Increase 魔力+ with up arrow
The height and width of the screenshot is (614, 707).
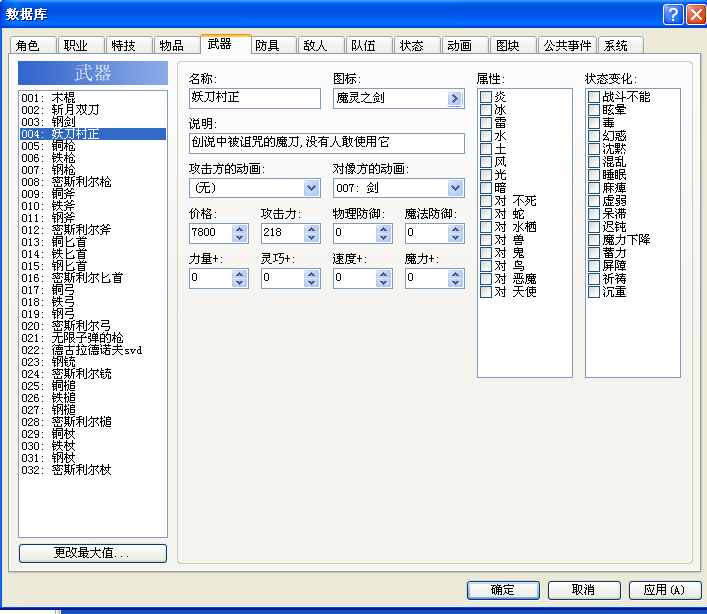click(455, 274)
